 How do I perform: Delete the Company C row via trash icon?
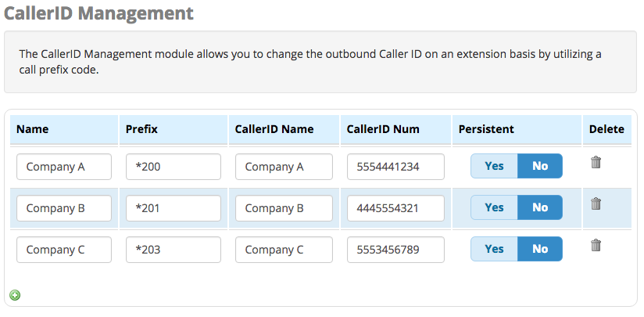(596, 245)
